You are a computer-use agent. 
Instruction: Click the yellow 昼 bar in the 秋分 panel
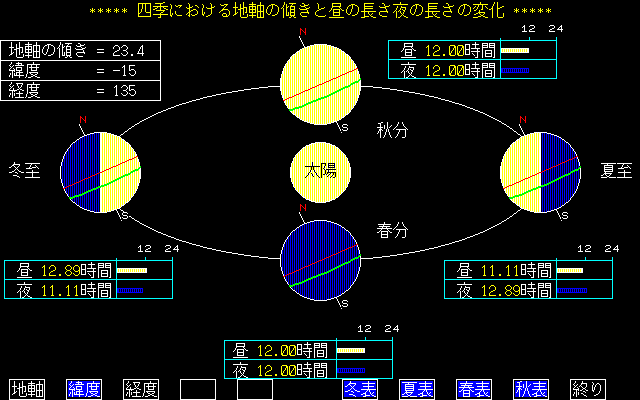(515, 50)
